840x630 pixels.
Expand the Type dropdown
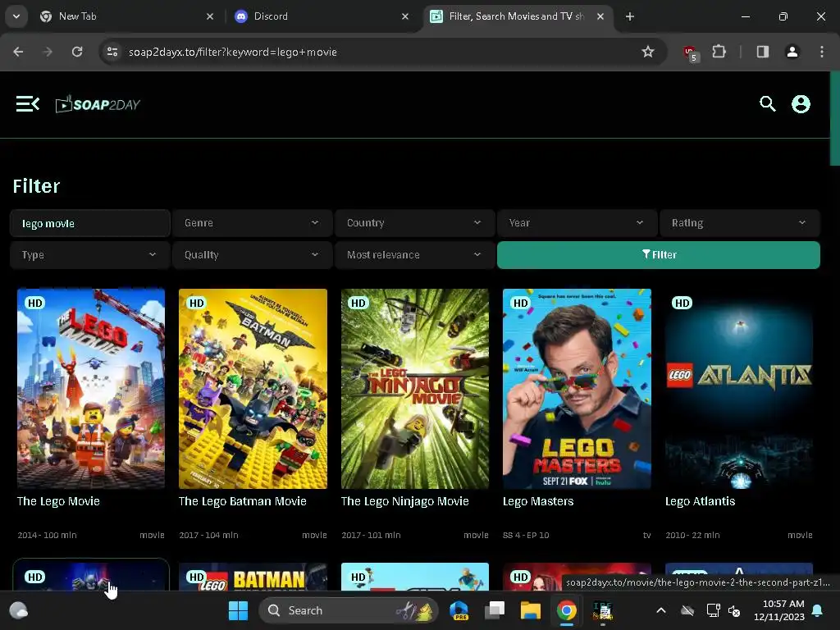point(90,255)
